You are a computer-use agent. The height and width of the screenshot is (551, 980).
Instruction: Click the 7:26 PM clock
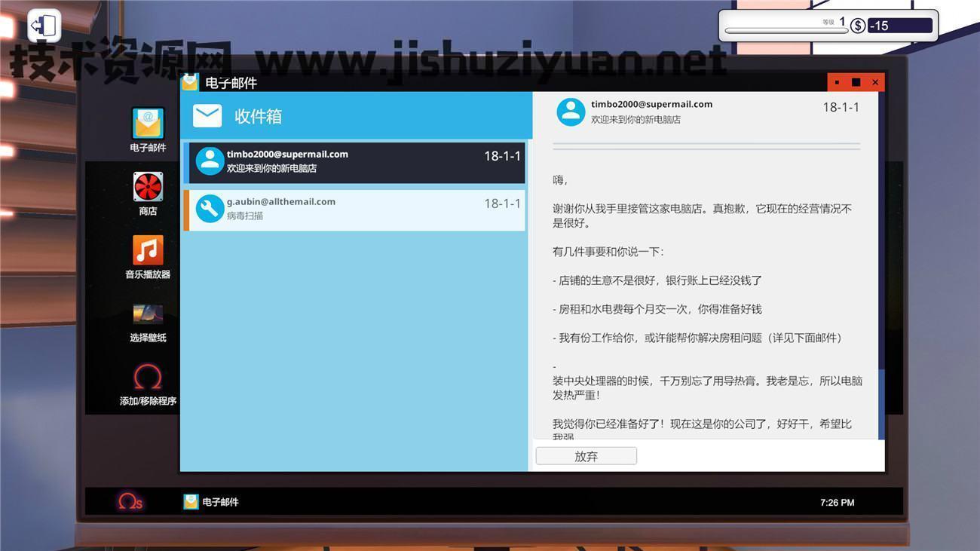coord(837,503)
